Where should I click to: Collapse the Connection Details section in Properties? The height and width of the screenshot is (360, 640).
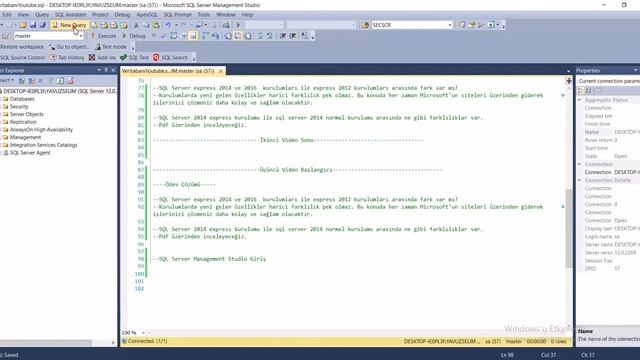[x=580, y=180]
